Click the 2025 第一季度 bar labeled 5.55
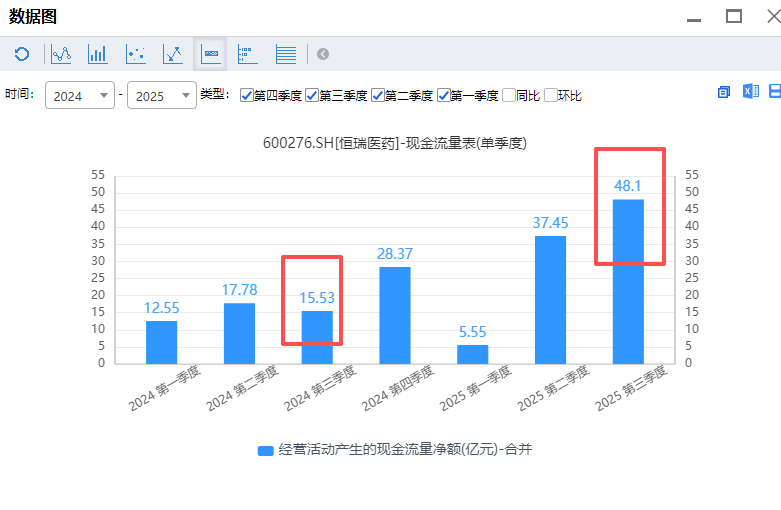The height and width of the screenshot is (510, 781). [473, 355]
